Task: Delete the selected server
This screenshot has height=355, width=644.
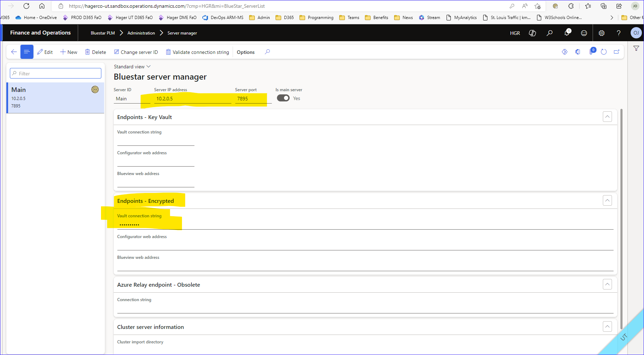Action: pyautogui.click(x=95, y=52)
